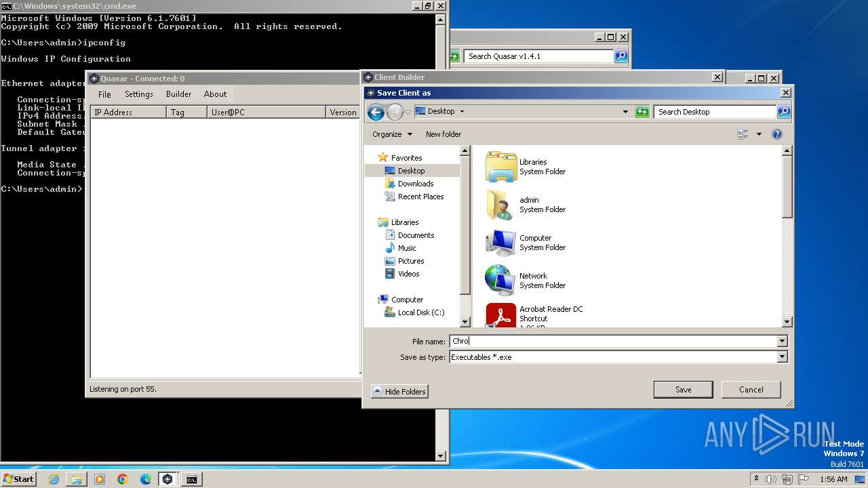Select Documents library in navigation pane
The height and width of the screenshot is (488, 868).
pos(416,235)
